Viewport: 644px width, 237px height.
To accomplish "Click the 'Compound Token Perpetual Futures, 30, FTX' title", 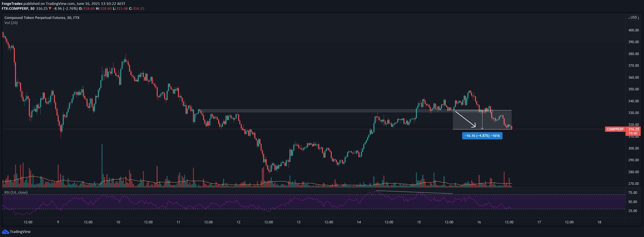I will (42, 18).
